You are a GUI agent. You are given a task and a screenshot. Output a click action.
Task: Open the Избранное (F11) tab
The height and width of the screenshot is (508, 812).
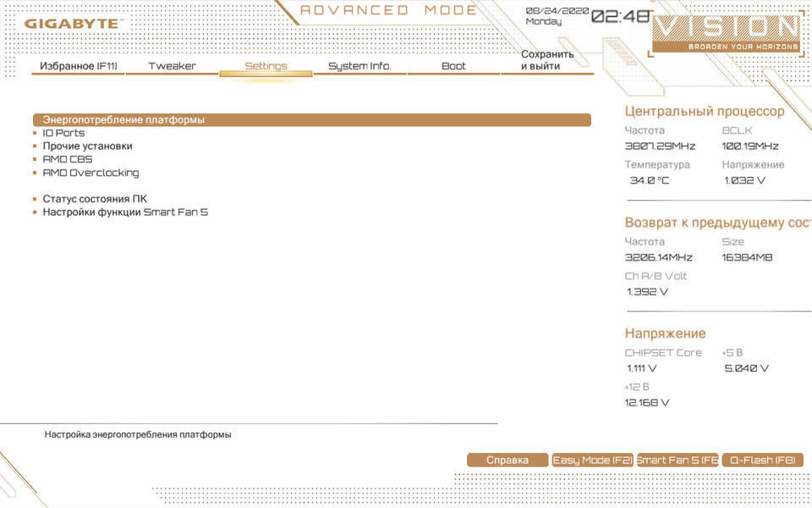click(79, 66)
